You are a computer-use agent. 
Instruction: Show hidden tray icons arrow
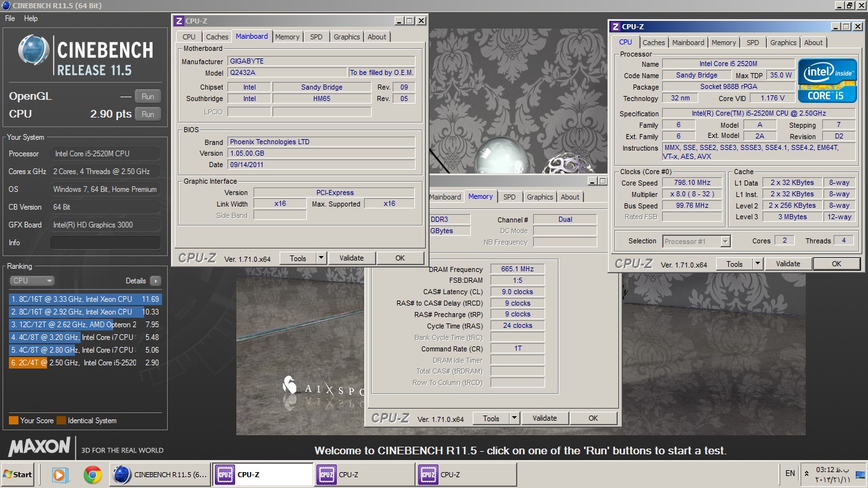807,474
